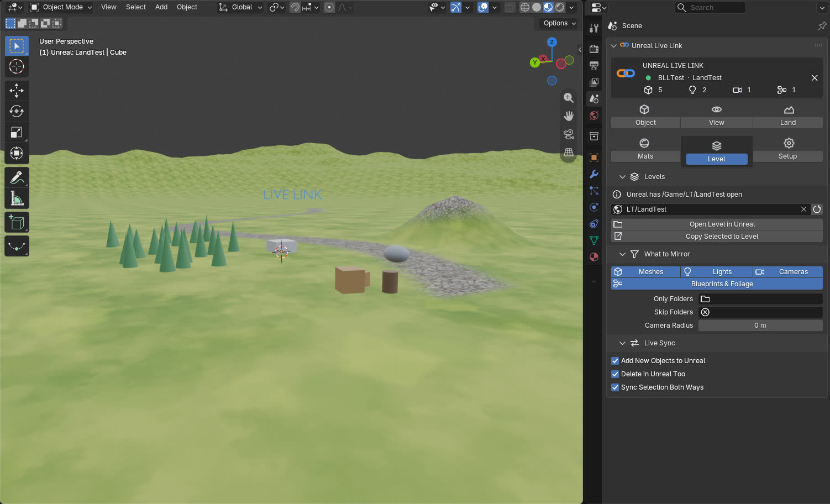
Task: Uncheck Delete in Unreal Too
Action: point(615,374)
